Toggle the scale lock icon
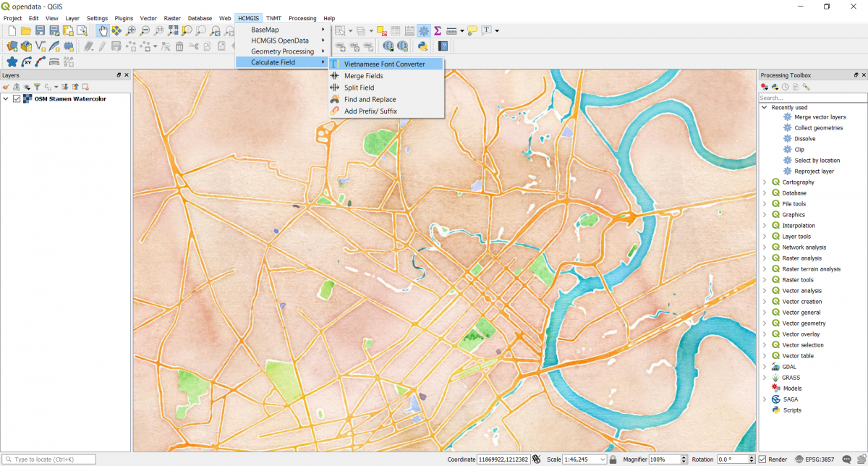Screen dimensions: 868x466 coord(613,459)
